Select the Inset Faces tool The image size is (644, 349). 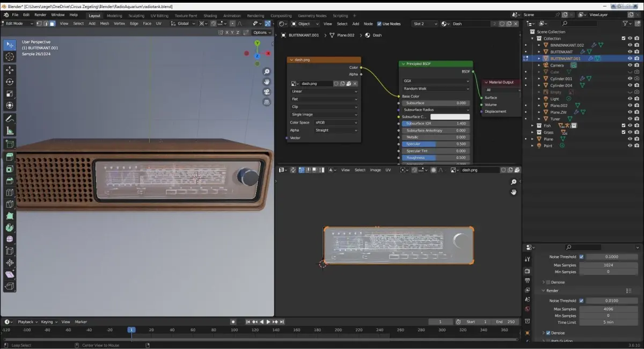click(10, 169)
